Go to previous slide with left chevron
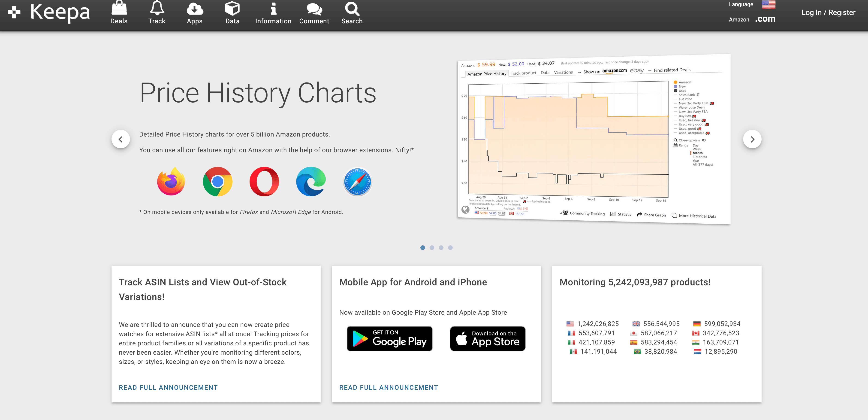 (121, 139)
